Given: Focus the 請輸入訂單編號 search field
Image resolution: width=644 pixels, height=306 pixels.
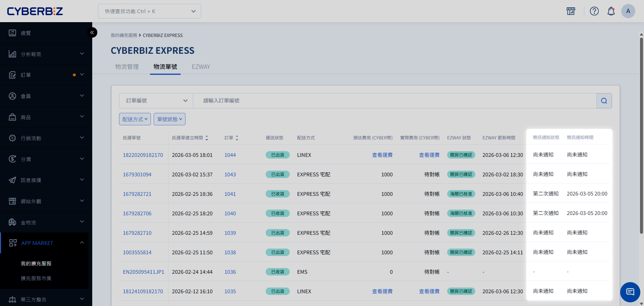Looking at the screenshot, I should coord(394,101).
